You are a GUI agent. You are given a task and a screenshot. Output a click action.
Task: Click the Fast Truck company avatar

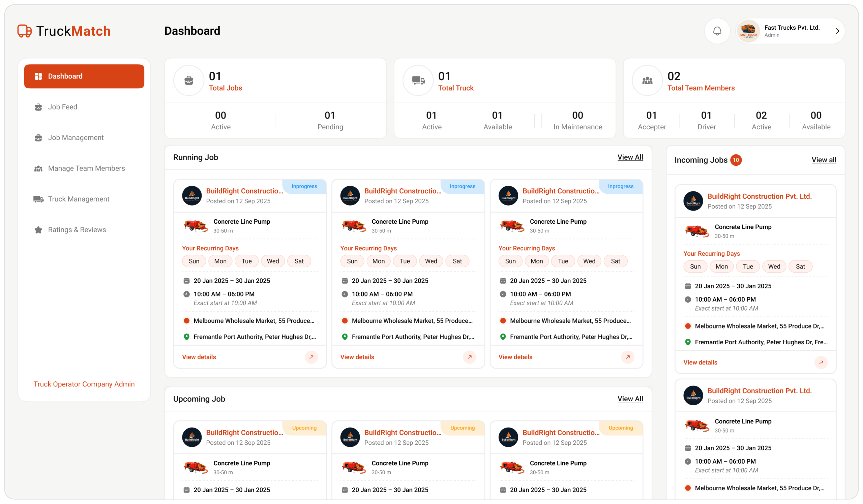click(748, 31)
